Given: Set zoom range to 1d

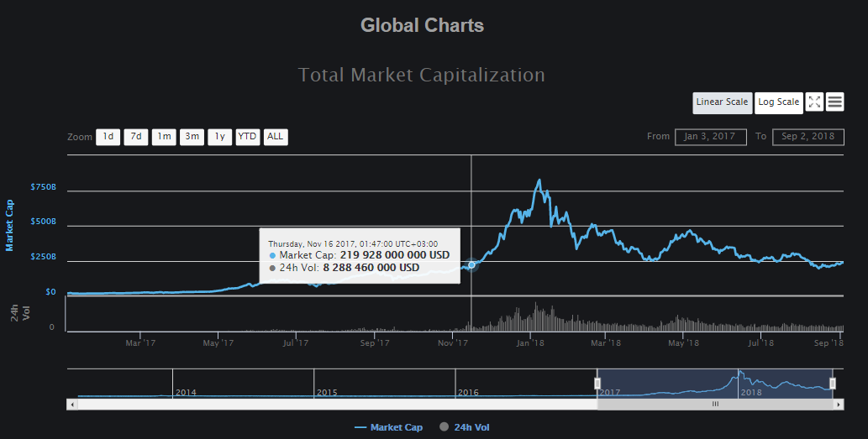Looking at the screenshot, I should point(108,137).
